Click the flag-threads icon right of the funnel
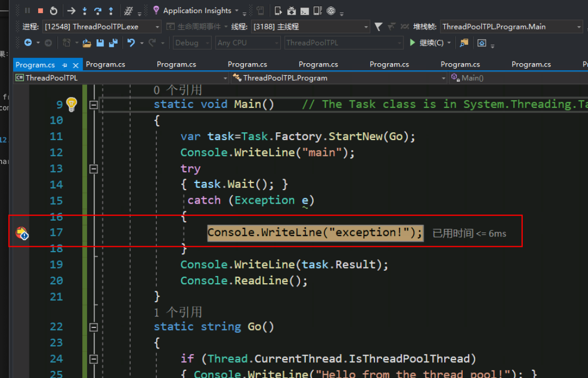588x378 pixels. [391, 27]
